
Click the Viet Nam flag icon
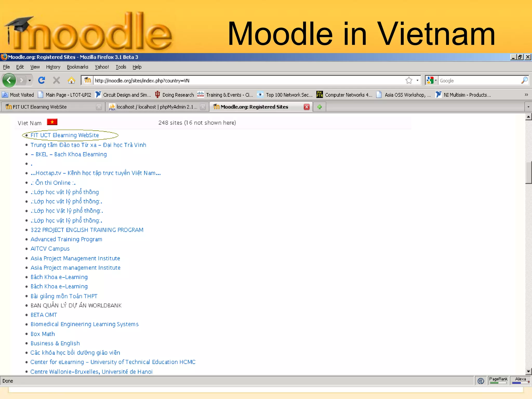(x=52, y=122)
